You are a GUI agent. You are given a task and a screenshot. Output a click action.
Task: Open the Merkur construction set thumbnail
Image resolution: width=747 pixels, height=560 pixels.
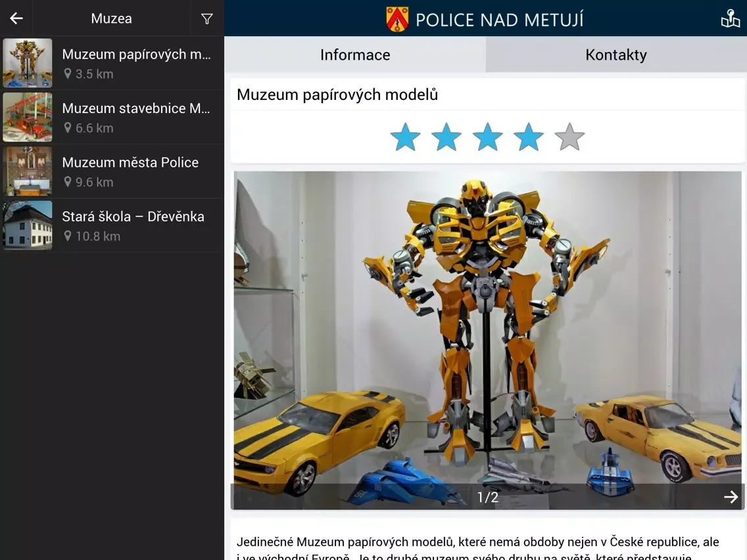click(28, 117)
